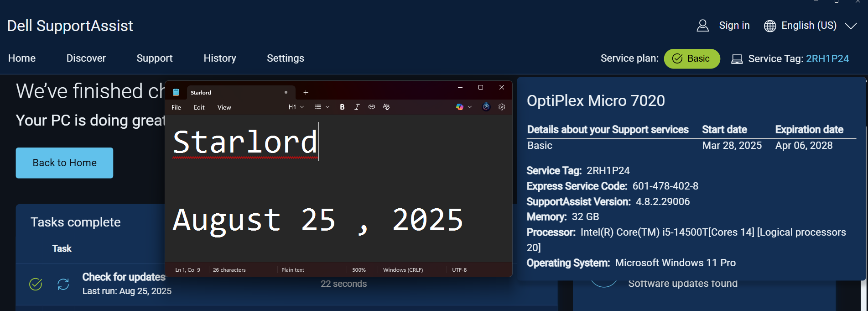Image resolution: width=868 pixels, height=311 pixels.
Task: Open the Discover tab
Action: coord(86,58)
